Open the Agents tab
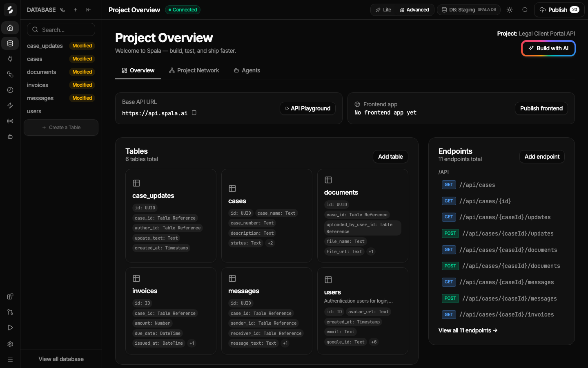This screenshot has width=588, height=368. click(247, 70)
